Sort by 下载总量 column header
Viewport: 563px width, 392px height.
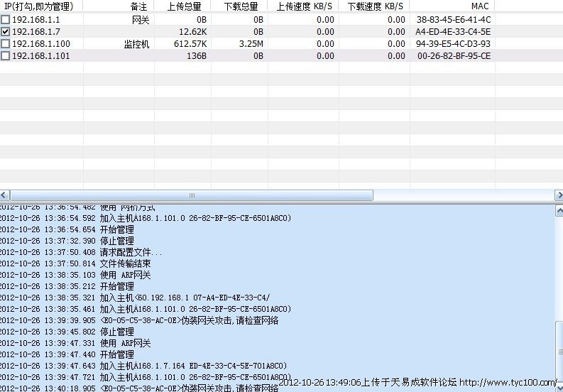[239, 6]
